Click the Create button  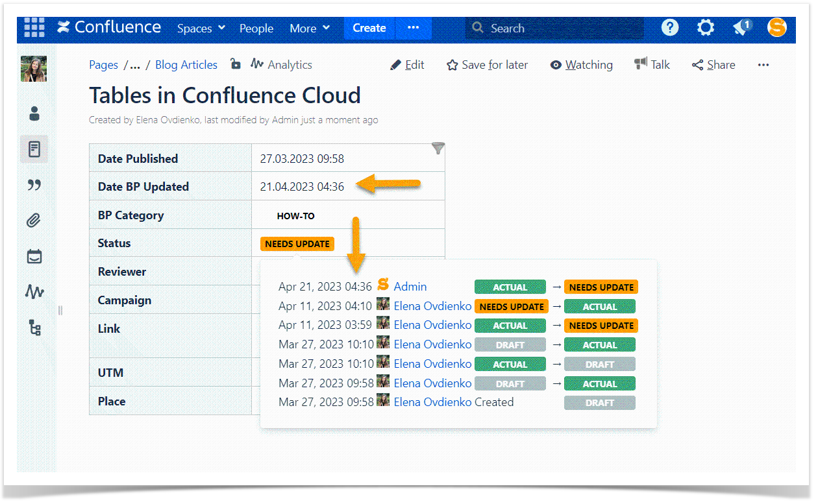pyautogui.click(x=369, y=28)
